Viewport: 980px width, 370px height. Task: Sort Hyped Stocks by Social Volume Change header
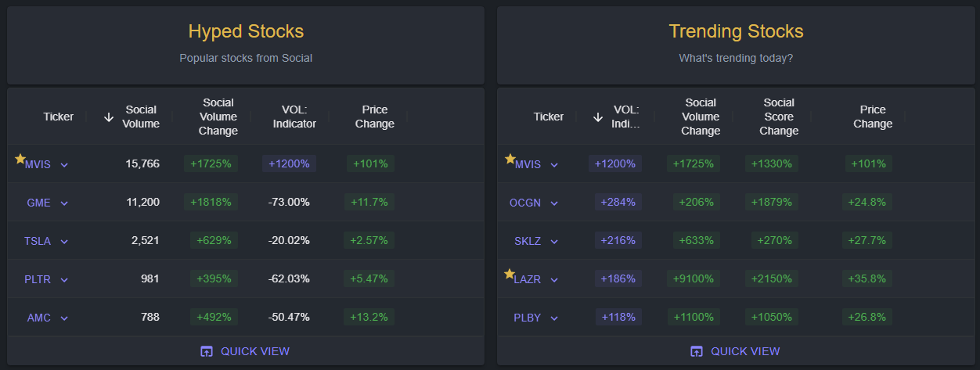pyautogui.click(x=218, y=117)
